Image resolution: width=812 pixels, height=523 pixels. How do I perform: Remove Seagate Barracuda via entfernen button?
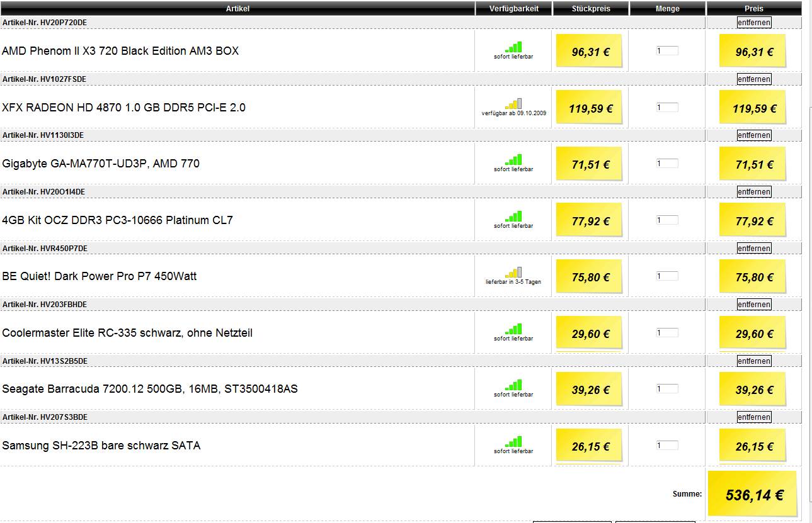[754, 361]
